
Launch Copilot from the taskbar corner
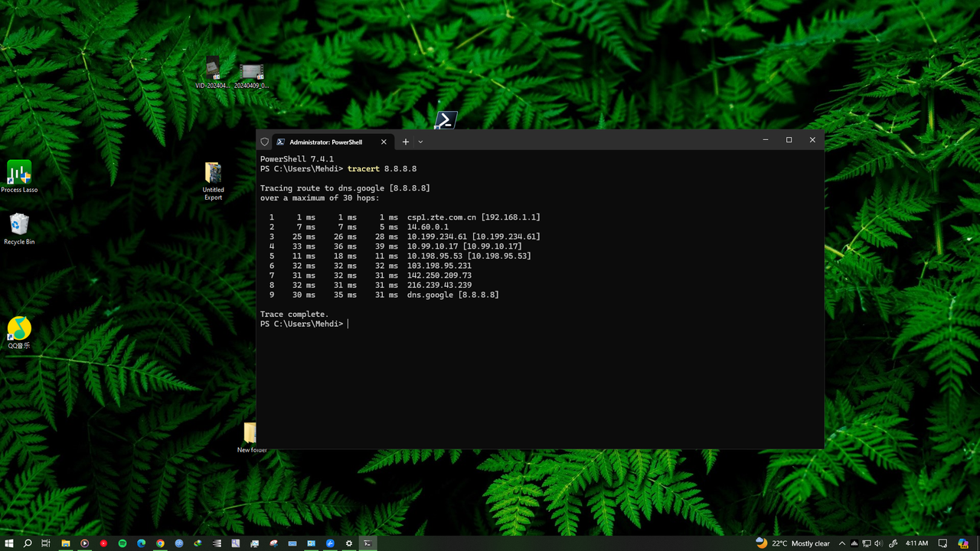click(963, 543)
